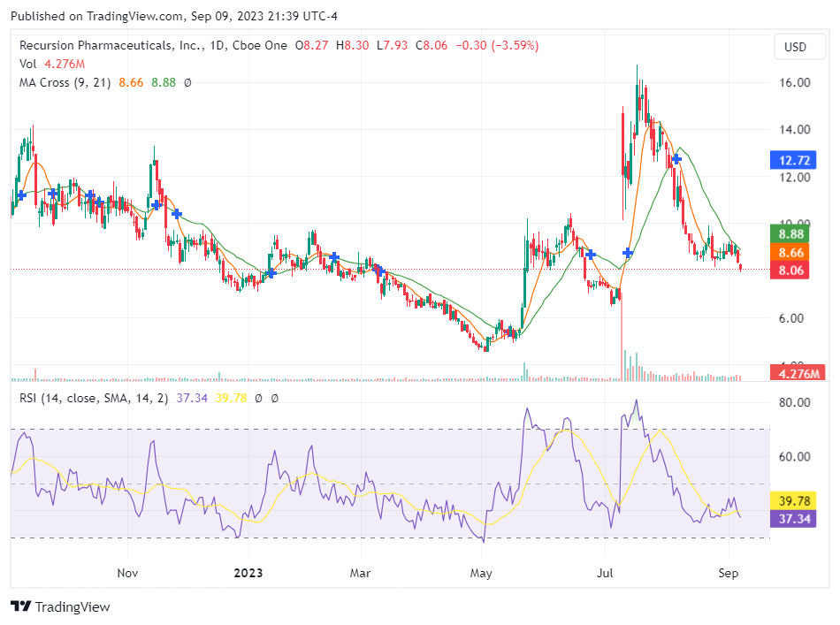The height and width of the screenshot is (625, 840).
Task: Click the purple 37.34 RSI axis label
Action: [793, 519]
